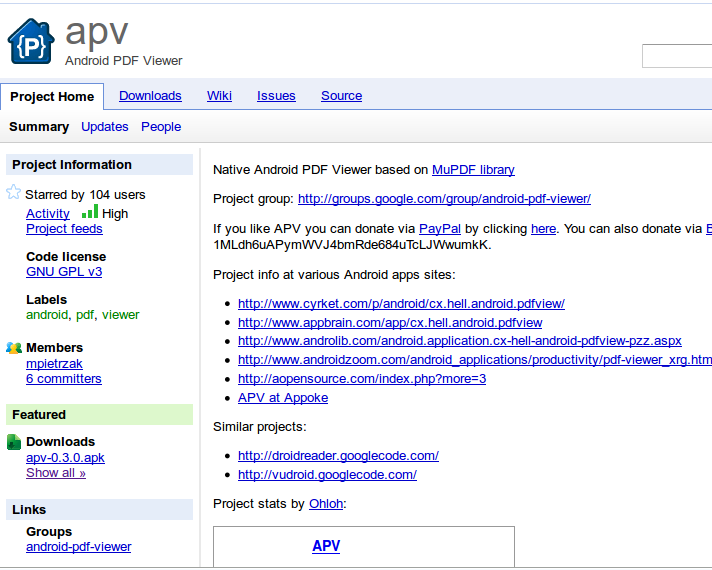Open the groups.google.com project group URL
The image size is (712, 570).
(444, 199)
